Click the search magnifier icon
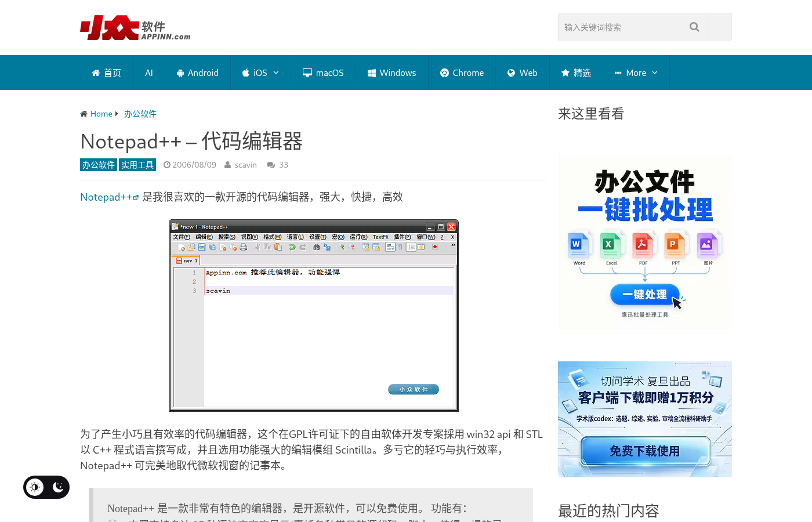The width and height of the screenshot is (812, 522). pos(694,27)
